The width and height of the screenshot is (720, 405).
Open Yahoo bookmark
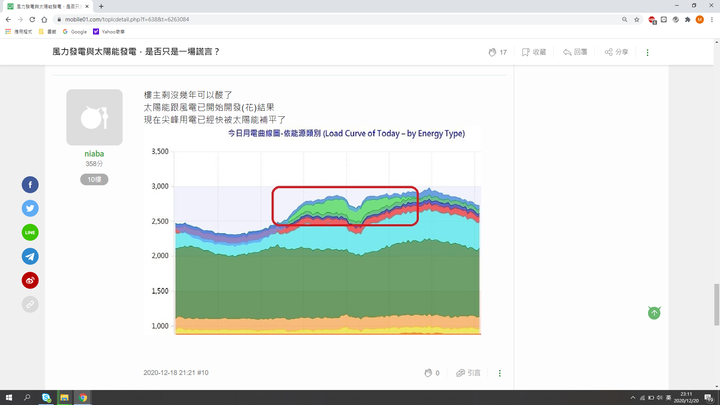(x=109, y=32)
